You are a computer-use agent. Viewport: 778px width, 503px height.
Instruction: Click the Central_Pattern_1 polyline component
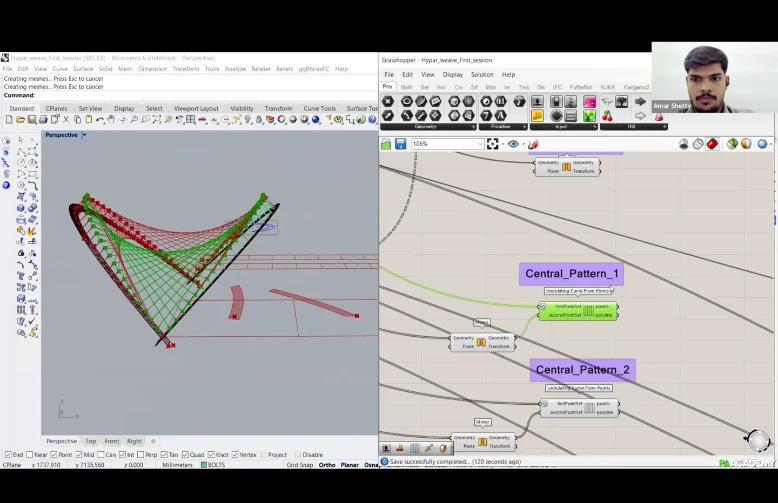[580, 311]
